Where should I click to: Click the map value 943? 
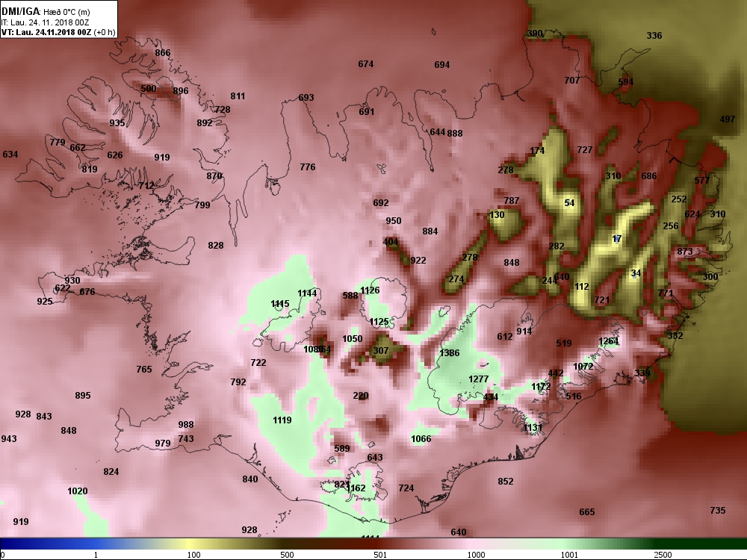tap(9, 438)
